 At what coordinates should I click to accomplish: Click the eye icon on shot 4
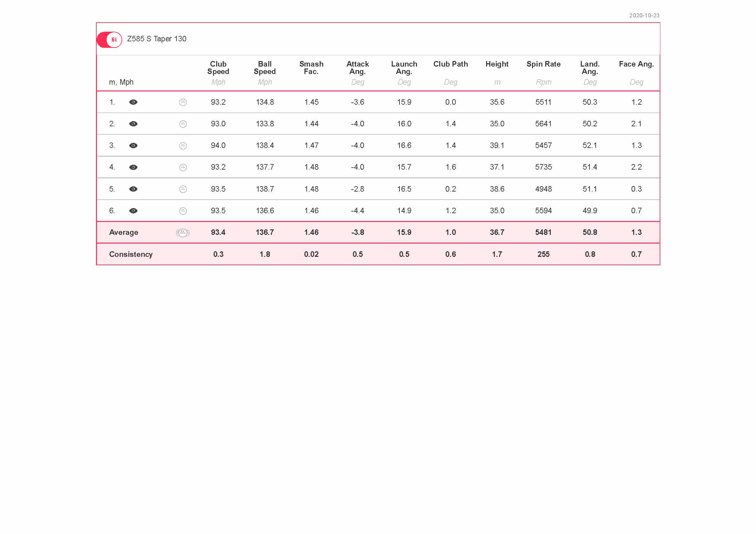[133, 167]
